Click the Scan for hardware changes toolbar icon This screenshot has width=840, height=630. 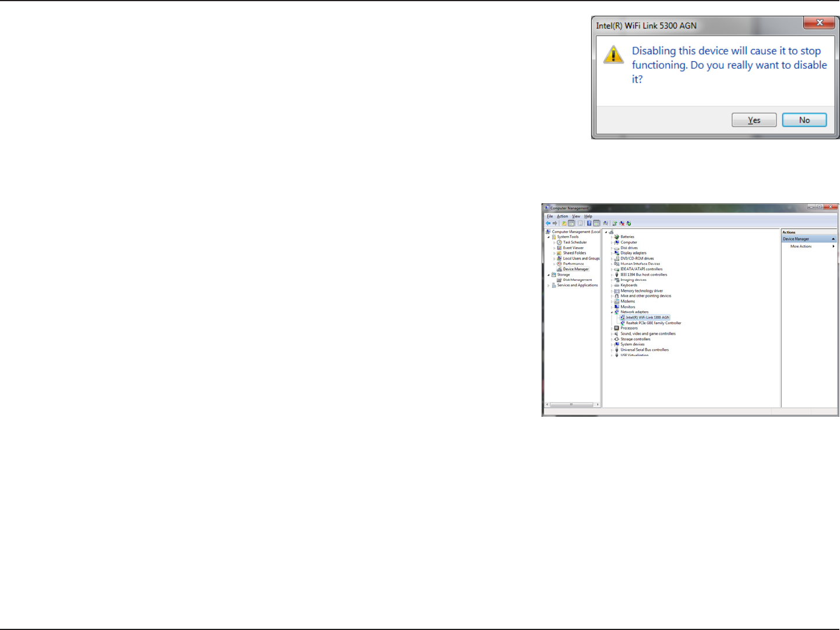coord(606,223)
